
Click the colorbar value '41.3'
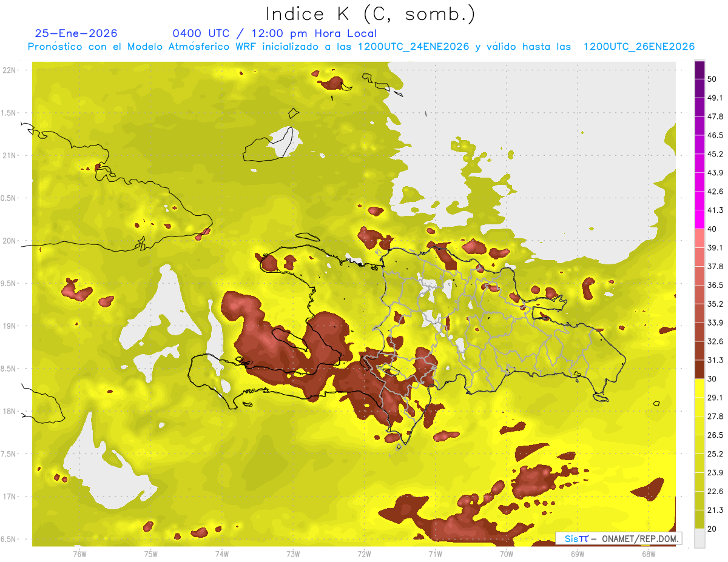(715, 210)
